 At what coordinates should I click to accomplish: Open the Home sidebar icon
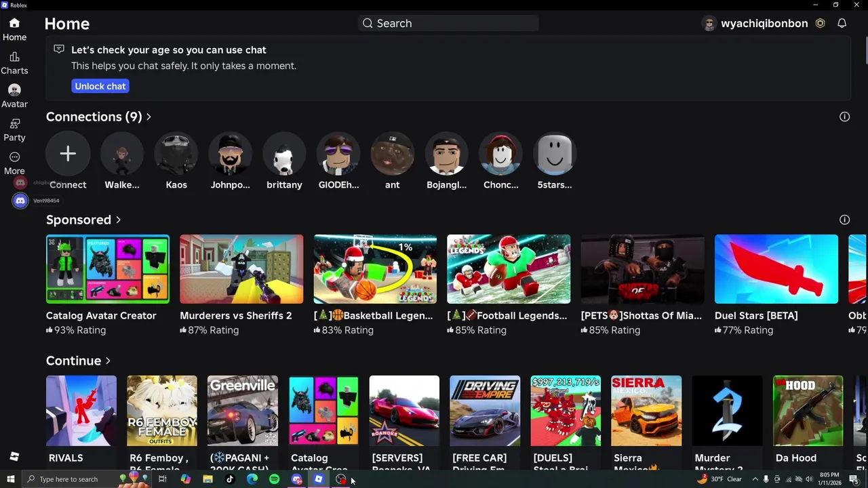pos(14,29)
